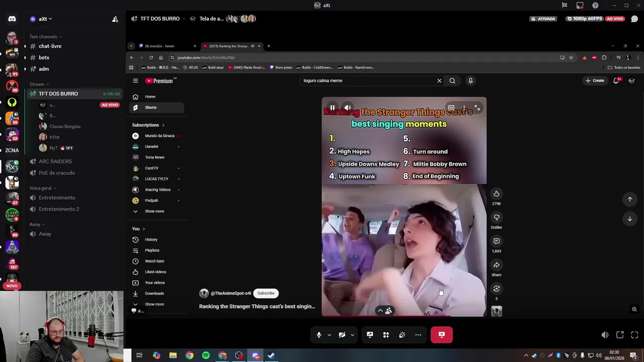Expand the short to fullscreen
This screenshot has width=644, height=362.
point(477,108)
